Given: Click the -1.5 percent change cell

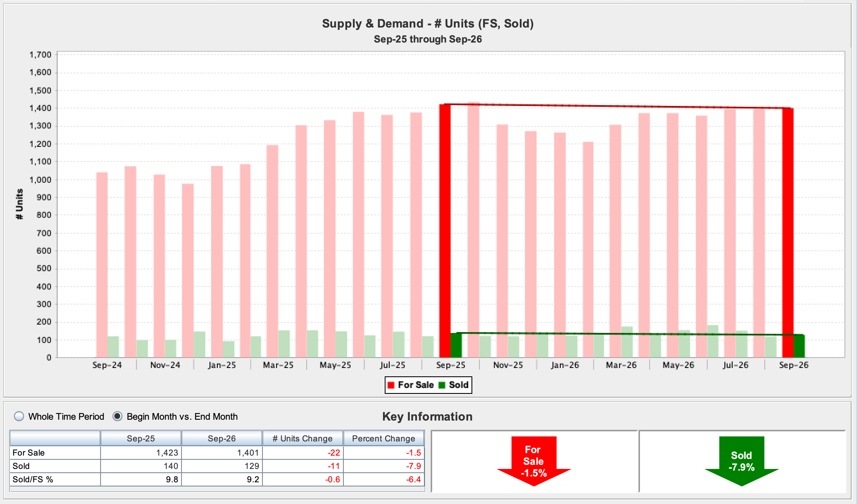Looking at the screenshot, I should pos(383,453).
